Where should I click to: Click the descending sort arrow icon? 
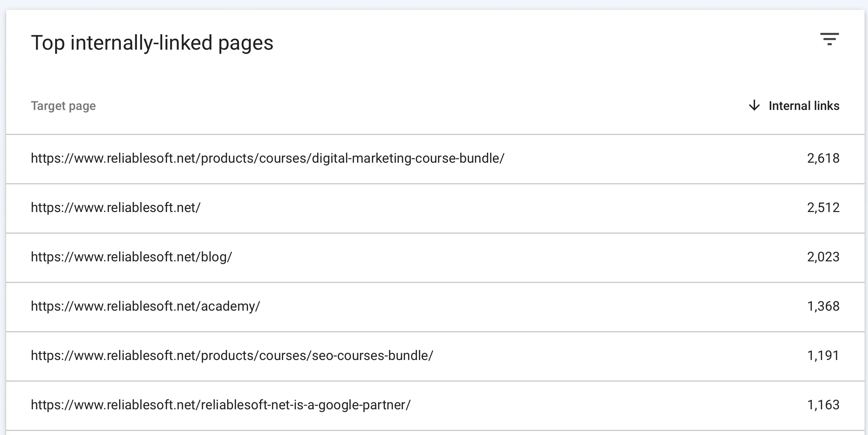[x=754, y=105]
